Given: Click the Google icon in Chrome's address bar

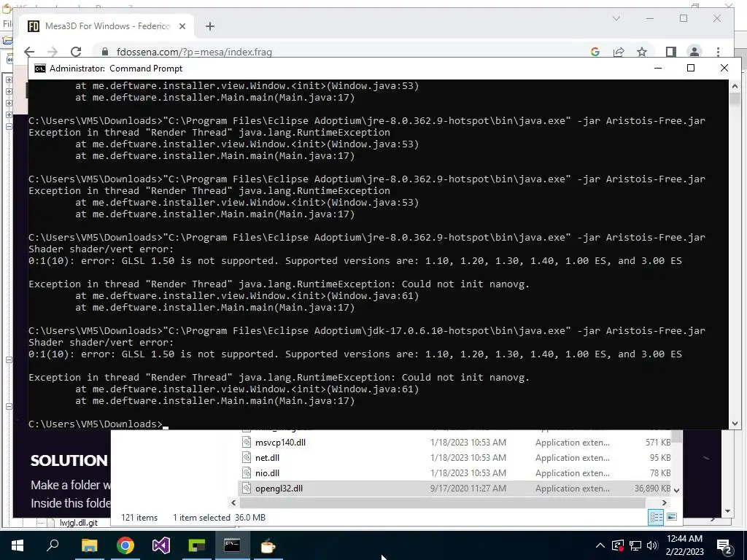Looking at the screenshot, I should [595, 52].
